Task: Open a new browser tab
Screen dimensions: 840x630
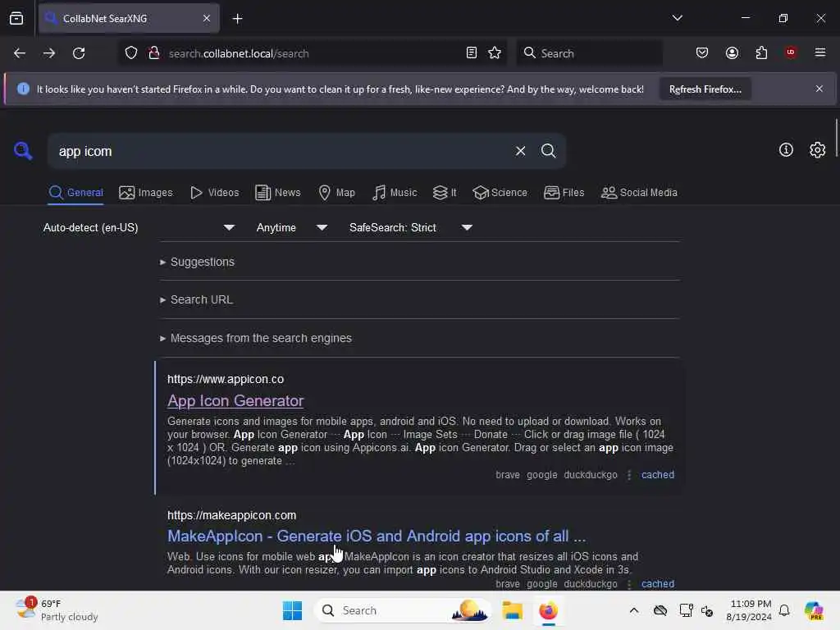Action: [237, 19]
